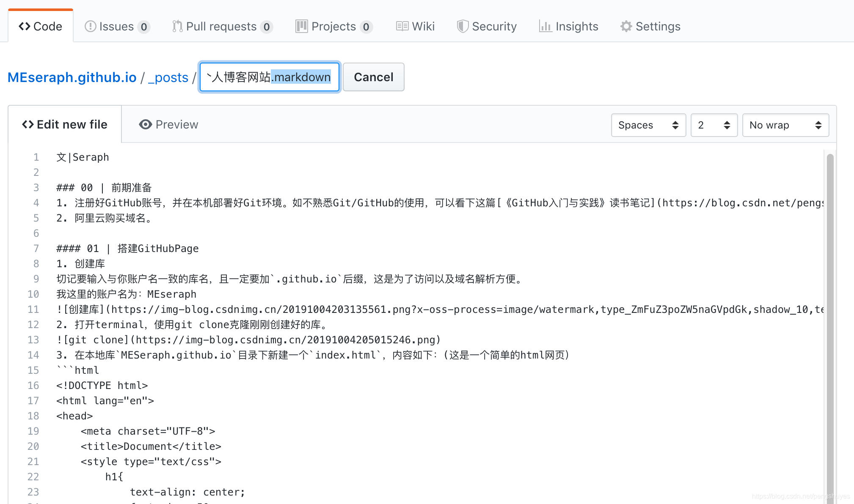Switch to the Edit new file tab
Image resolution: width=854 pixels, height=504 pixels.
[x=65, y=125]
